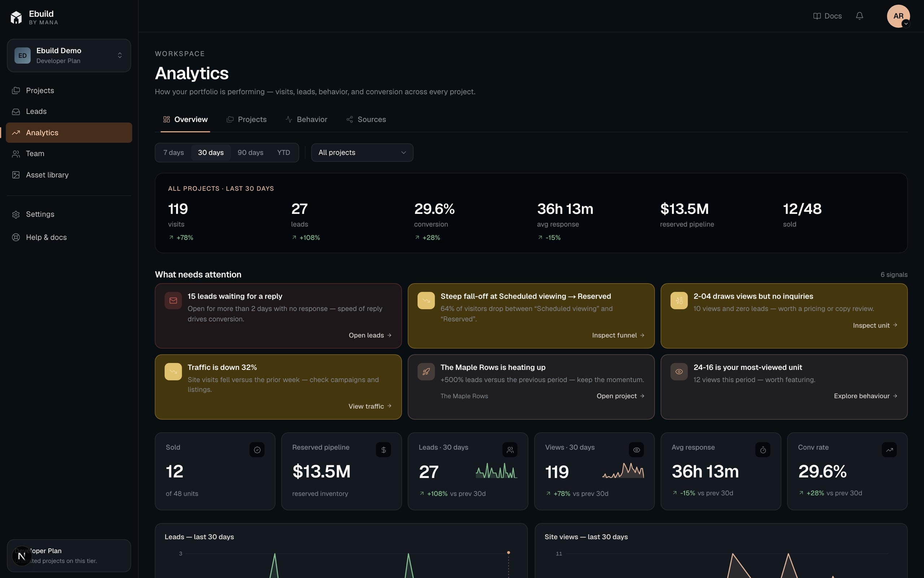Click Inspect unit link
The width and height of the screenshot is (924, 578).
[x=875, y=325]
